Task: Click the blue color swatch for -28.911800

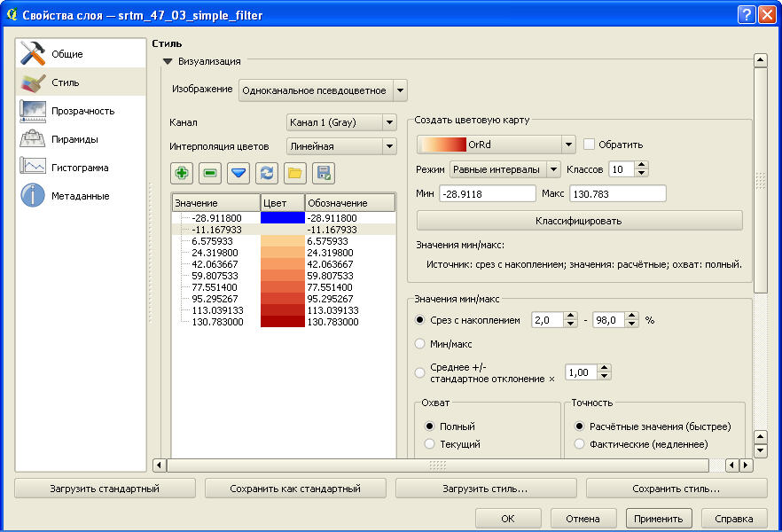Action: 282,218
